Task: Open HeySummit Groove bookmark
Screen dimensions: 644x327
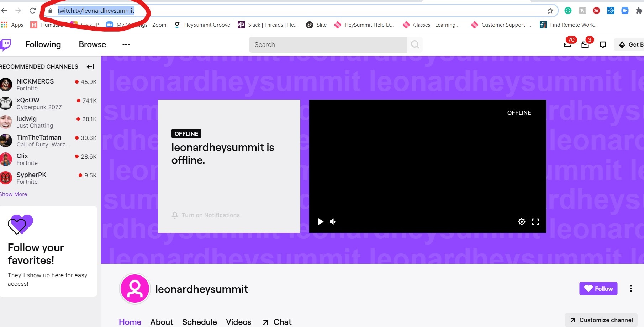Action: tap(202, 25)
